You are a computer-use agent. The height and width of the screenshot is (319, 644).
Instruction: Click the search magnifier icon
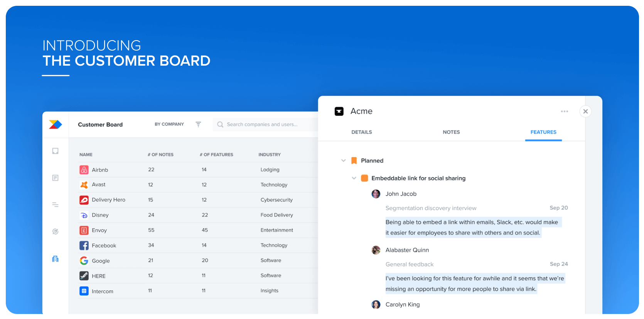[220, 124]
